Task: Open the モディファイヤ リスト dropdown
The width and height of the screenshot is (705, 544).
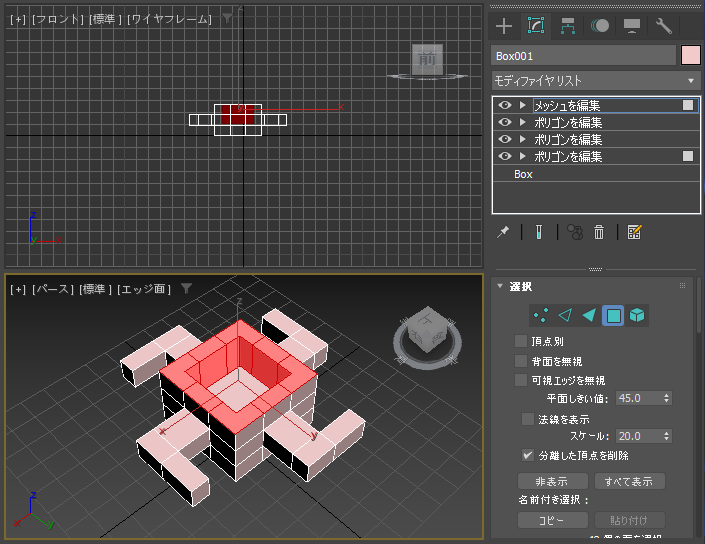Action: [596, 81]
